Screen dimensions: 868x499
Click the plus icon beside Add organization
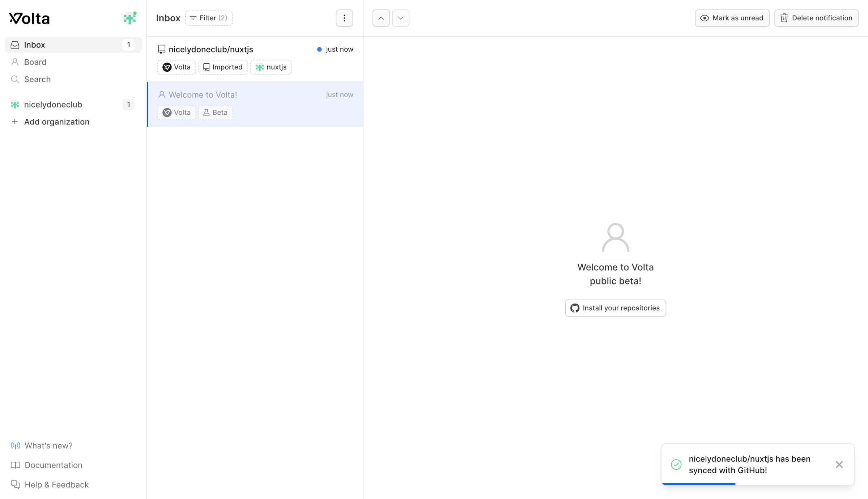(15, 122)
